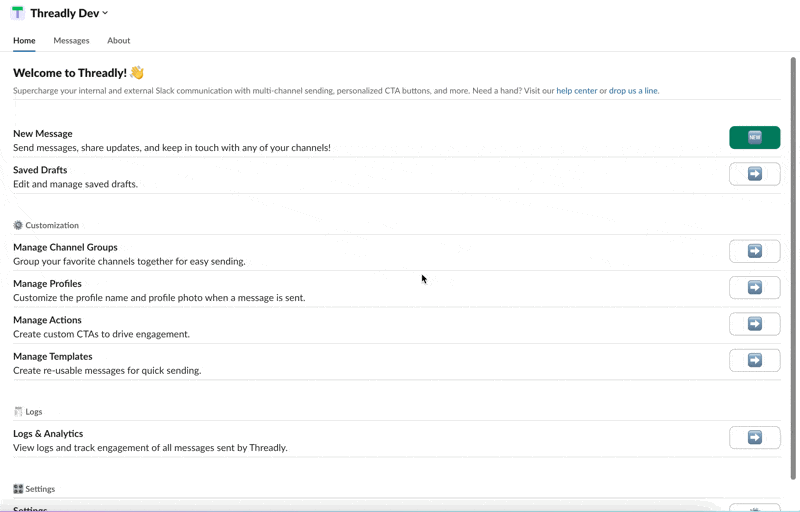This screenshot has width=800, height=512.
Task: Click the 'New Message' title text
Action: [x=43, y=134]
